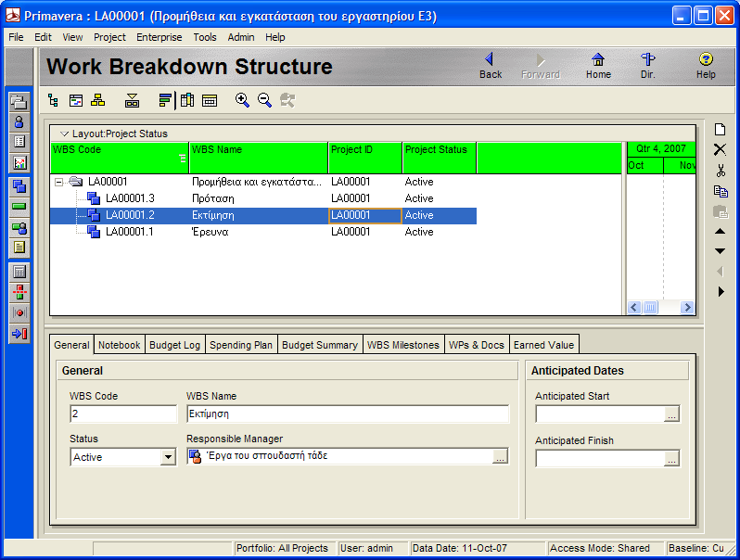Toggle bottom details layout toolbar icon
Viewport: 740px width, 560px height.
(x=132, y=100)
